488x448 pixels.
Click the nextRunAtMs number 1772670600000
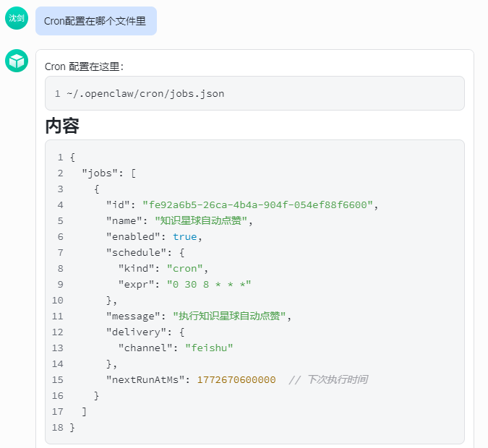tap(236, 379)
